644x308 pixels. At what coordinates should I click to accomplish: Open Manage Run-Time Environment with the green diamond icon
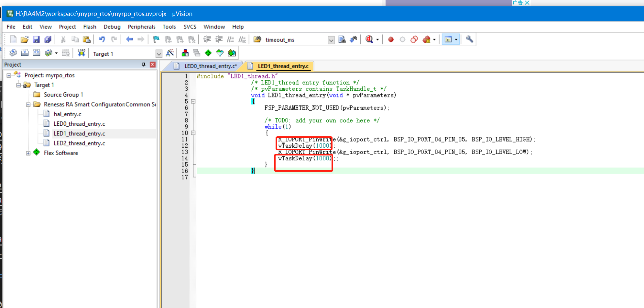click(208, 53)
